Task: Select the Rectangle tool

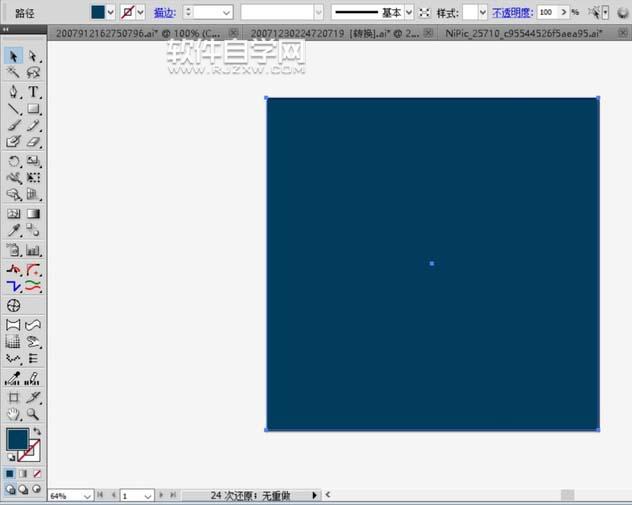Action: tap(33, 109)
